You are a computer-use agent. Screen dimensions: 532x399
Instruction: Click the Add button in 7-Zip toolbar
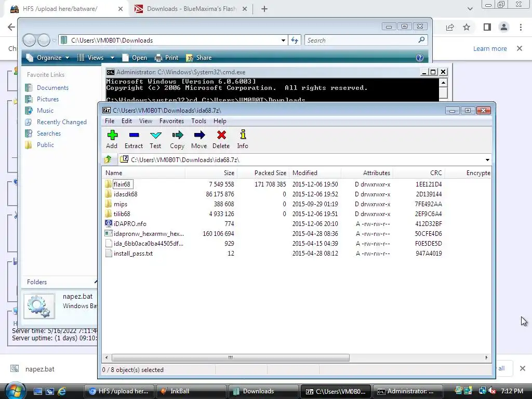click(x=112, y=139)
